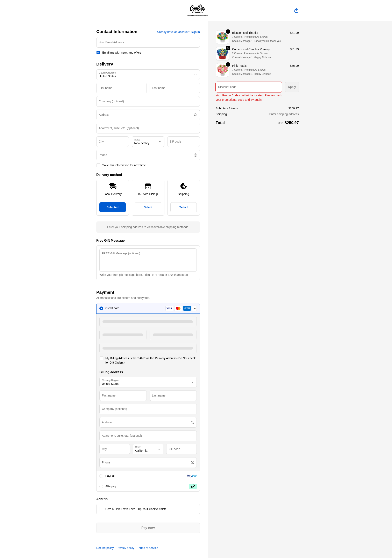Uncheck Email me with news and offers
This screenshot has height=558, width=392.
tap(98, 53)
